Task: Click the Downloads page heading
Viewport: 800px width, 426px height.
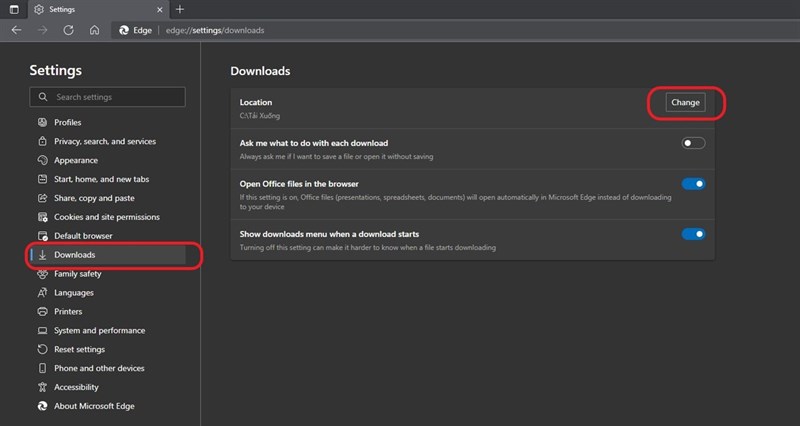Action: (260, 71)
